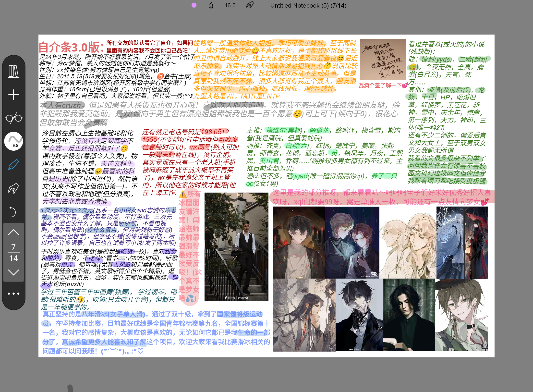
Task: Change stroke width value 16.0
Action: (x=230, y=5)
